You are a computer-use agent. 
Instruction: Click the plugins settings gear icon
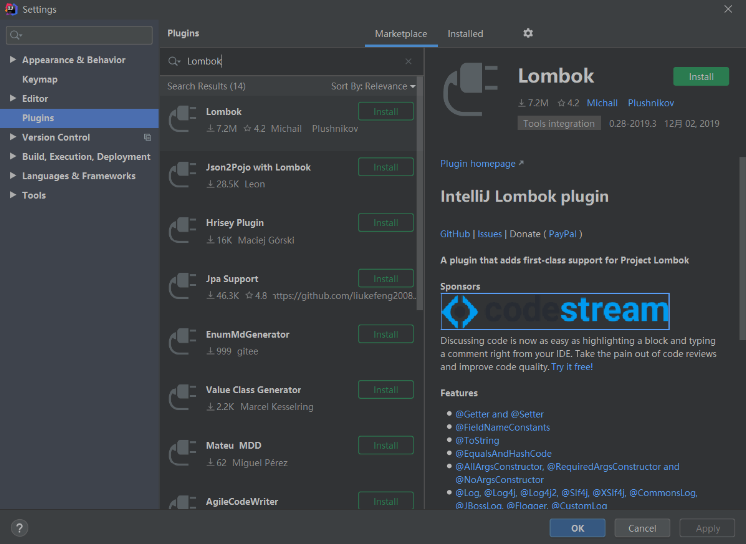(528, 34)
